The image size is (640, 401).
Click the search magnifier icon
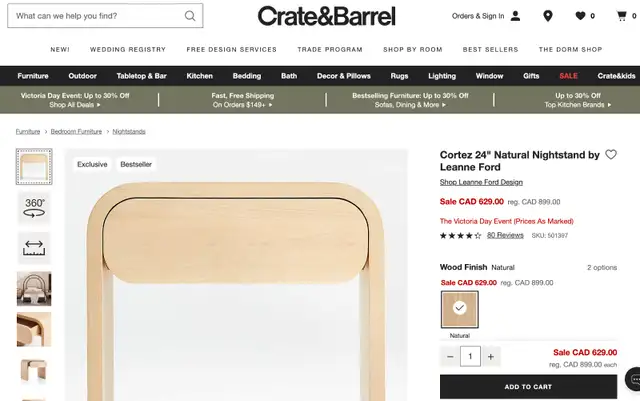click(190, 16)
